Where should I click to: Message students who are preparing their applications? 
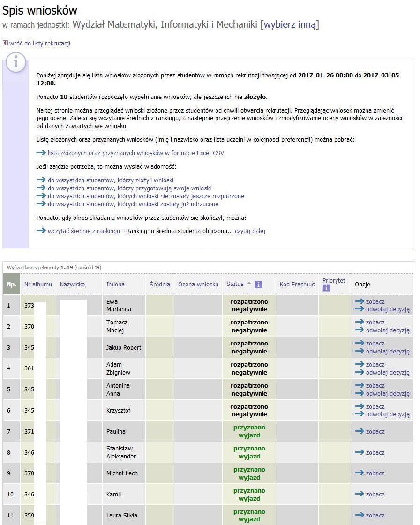pyautogui.click(x=129, y=188)
